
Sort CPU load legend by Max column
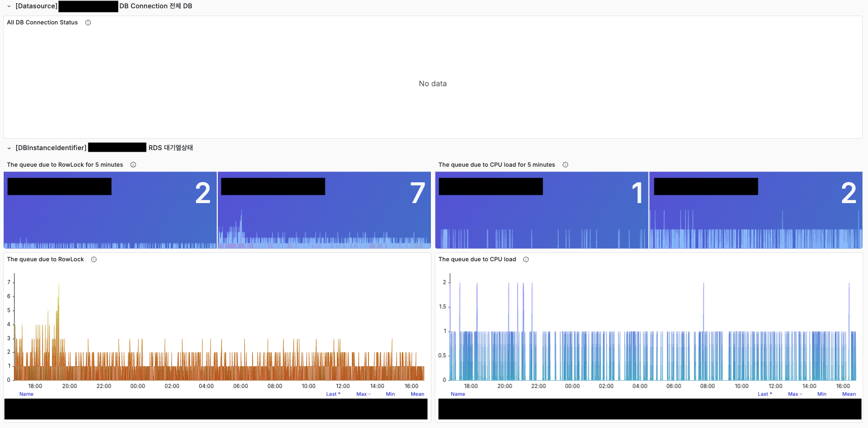click(x=794, y=394)
